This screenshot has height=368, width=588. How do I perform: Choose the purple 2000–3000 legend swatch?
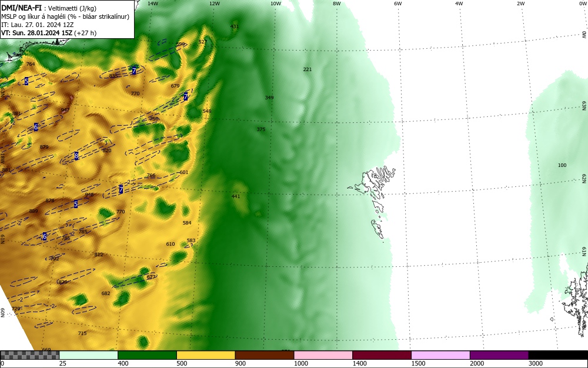(499, 355)
